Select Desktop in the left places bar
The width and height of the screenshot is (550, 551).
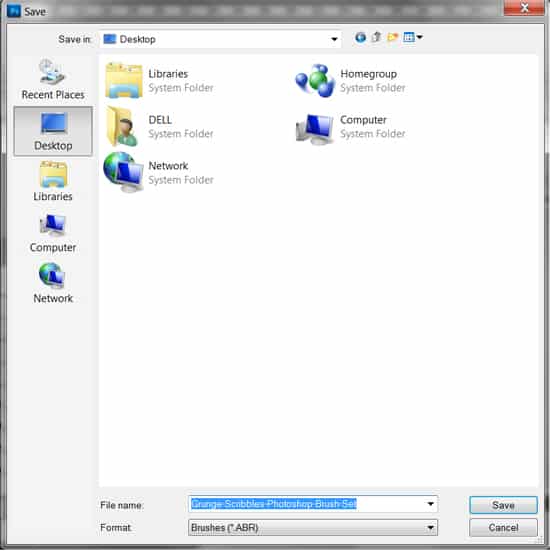pyautogui.click(x=53, y=131)
